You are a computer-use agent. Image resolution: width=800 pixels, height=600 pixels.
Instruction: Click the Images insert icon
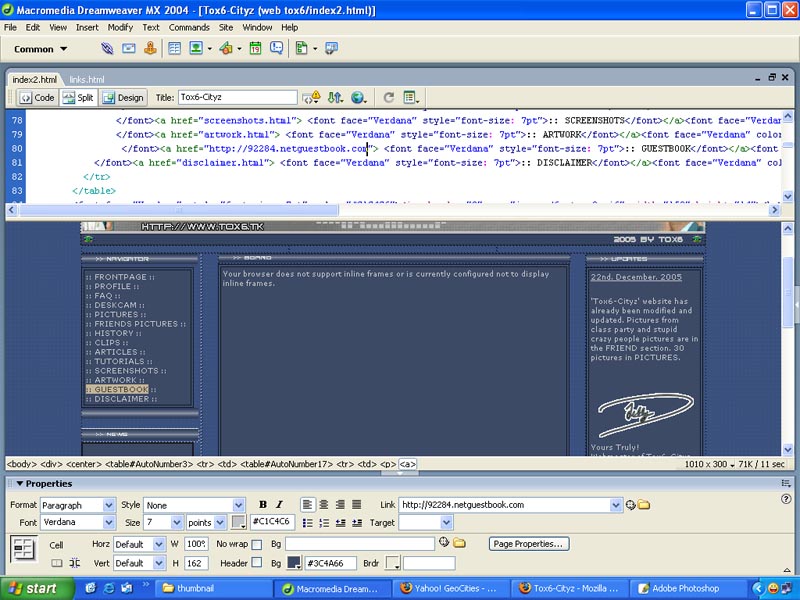click(196, 48)
